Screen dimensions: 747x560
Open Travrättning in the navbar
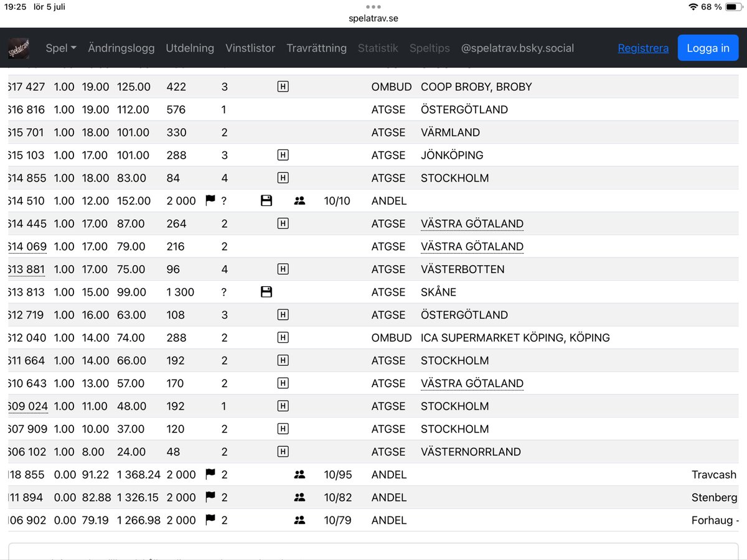coord(316,48)
